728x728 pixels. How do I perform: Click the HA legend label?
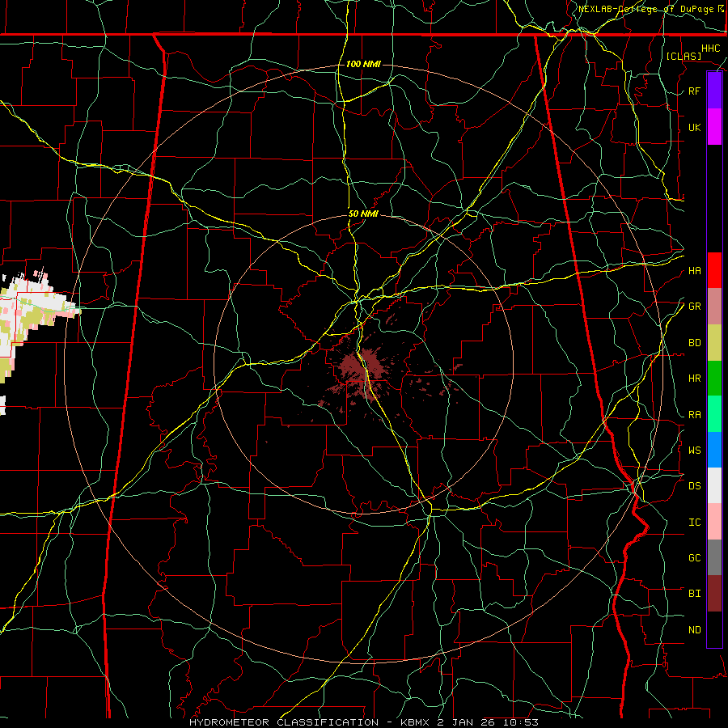[694, 270]
